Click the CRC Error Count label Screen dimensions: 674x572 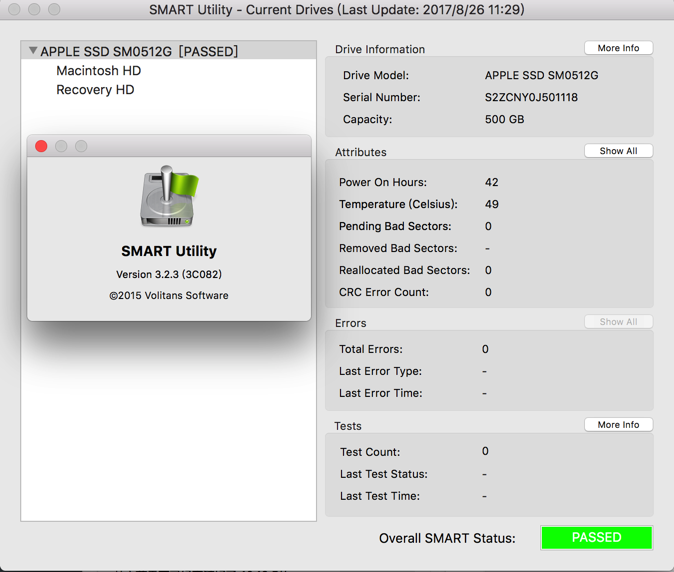(x=384, y=292)
